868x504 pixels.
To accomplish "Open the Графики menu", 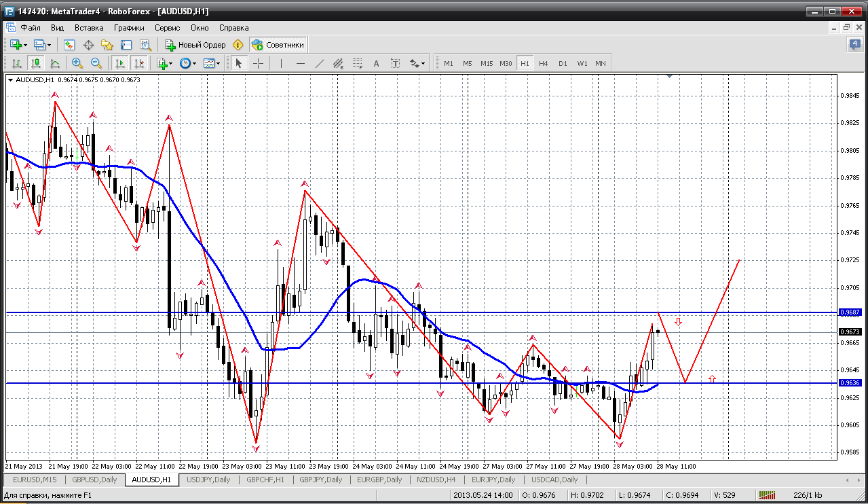I will point(129,28).
